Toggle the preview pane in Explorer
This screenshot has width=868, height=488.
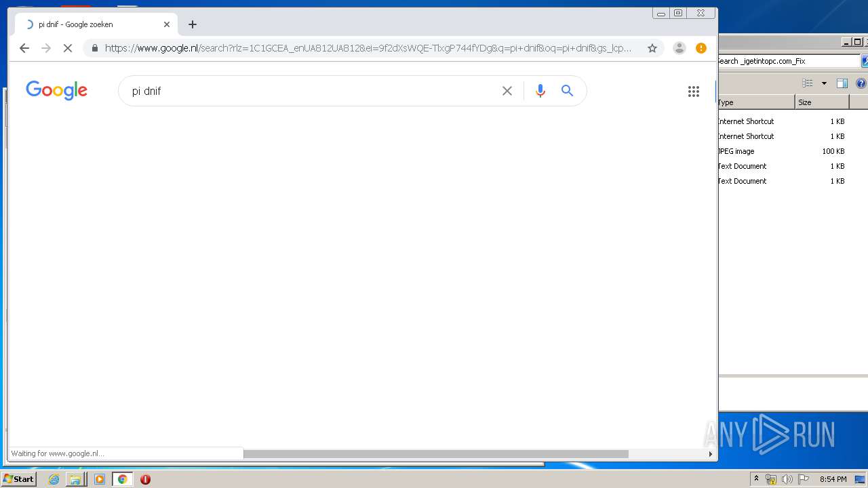pyautogui.click(x=842, y=83)
